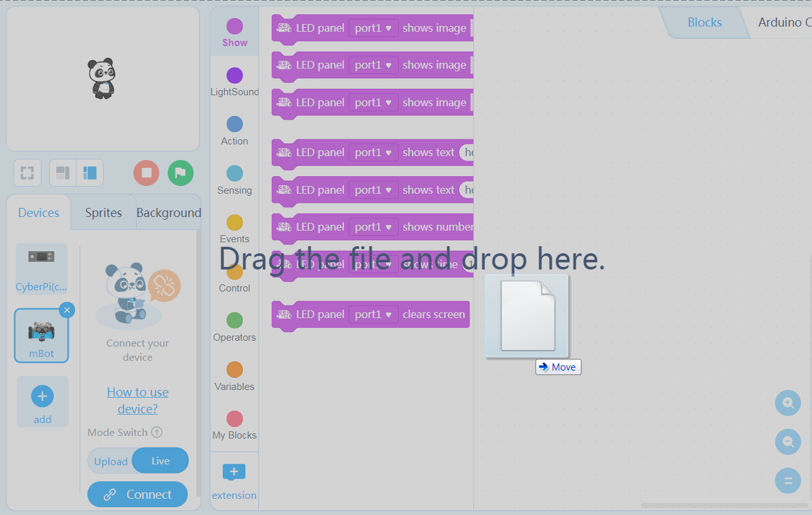The width and height of the screenshot is (812, 515).
Task: Select the Action block category
Action: point(234,130)
